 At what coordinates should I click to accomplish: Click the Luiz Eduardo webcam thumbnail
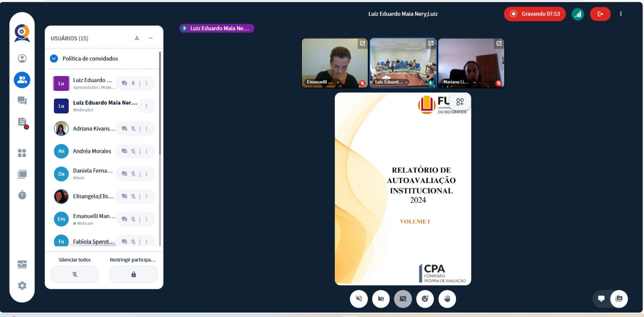coord(403,62)
